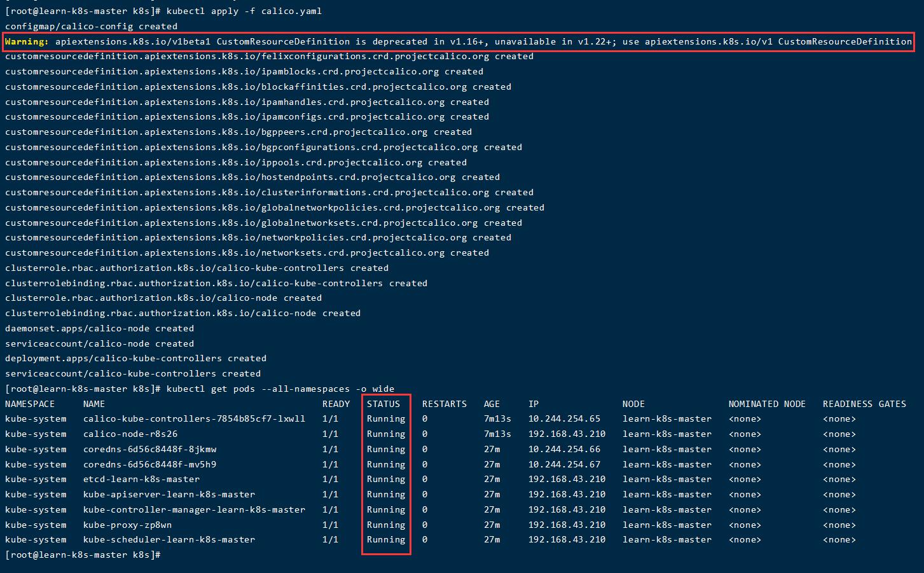The width and height of the screenshot is (924, 573).
Task: Select the ipamblocks.crd.projectcalico.org line
Action: 244,72
